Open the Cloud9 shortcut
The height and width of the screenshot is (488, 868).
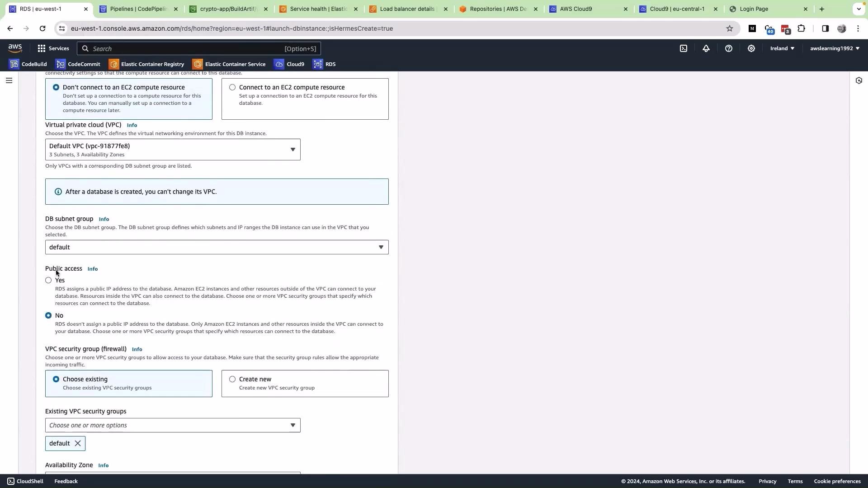point(289,64)
